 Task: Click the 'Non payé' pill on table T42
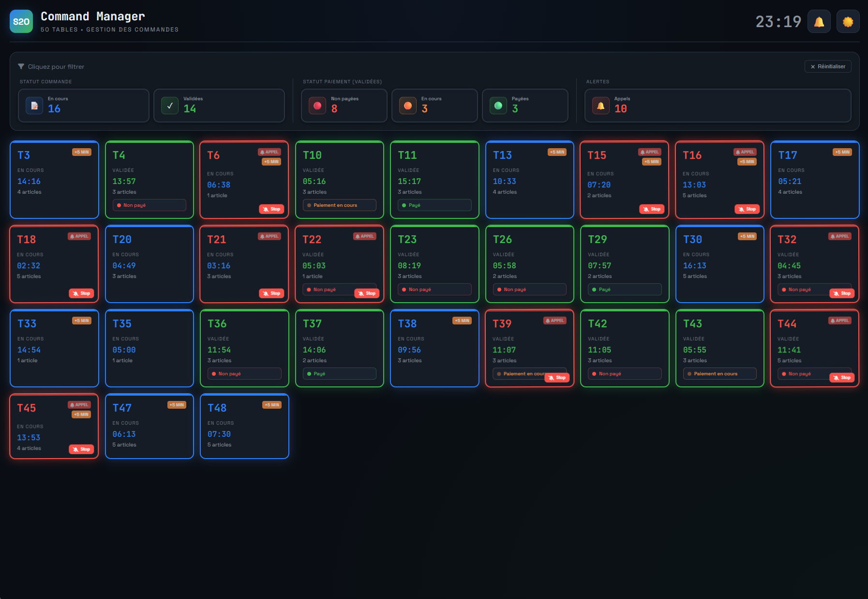[x=624, y=373]
